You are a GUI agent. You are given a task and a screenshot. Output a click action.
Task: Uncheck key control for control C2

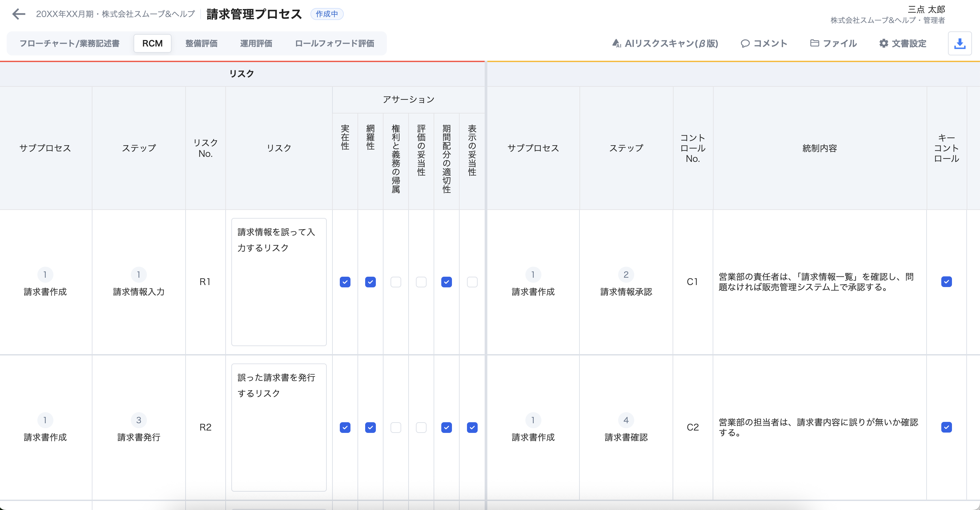coord(947,428)
